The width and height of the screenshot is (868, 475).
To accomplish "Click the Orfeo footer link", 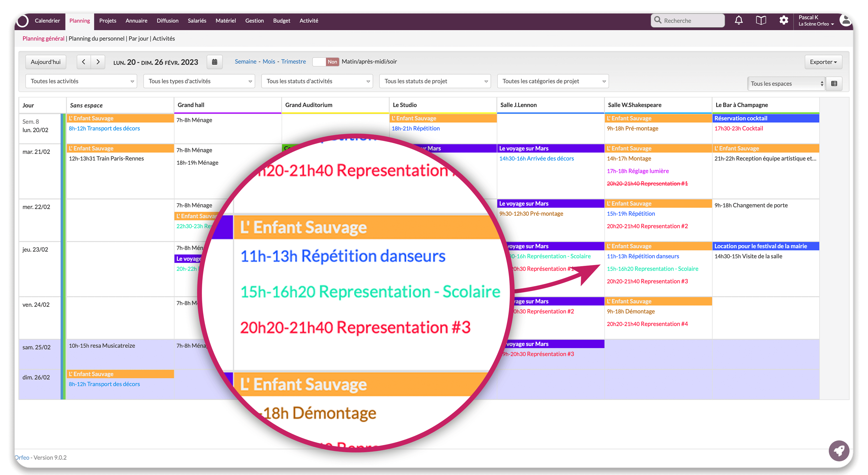I will [22, 457].
